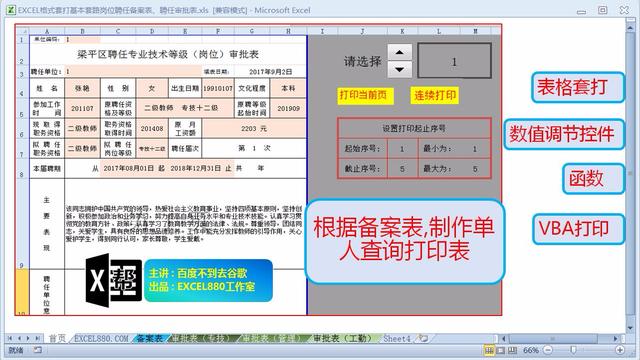Select column D header
The width and height of the screenshot is (640, 360).
152,31
